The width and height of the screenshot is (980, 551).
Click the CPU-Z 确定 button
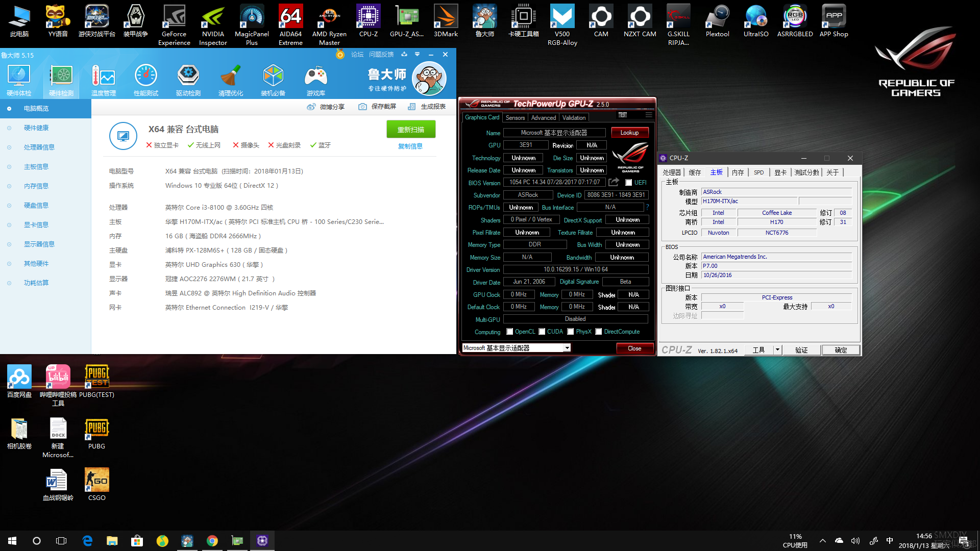point(841,350)
